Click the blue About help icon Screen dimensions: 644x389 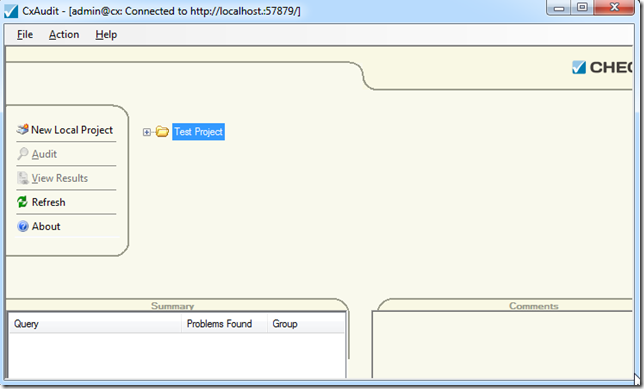click(x=23, y=226)
